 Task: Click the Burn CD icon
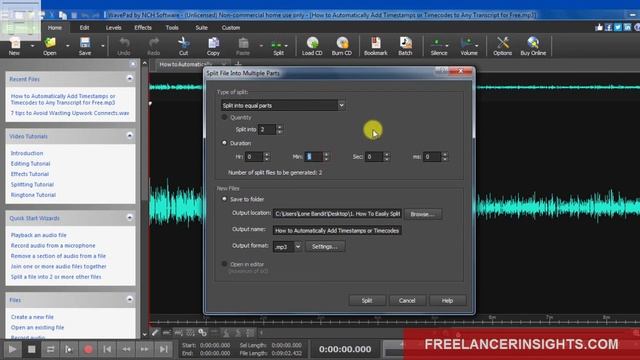point(342,46)
